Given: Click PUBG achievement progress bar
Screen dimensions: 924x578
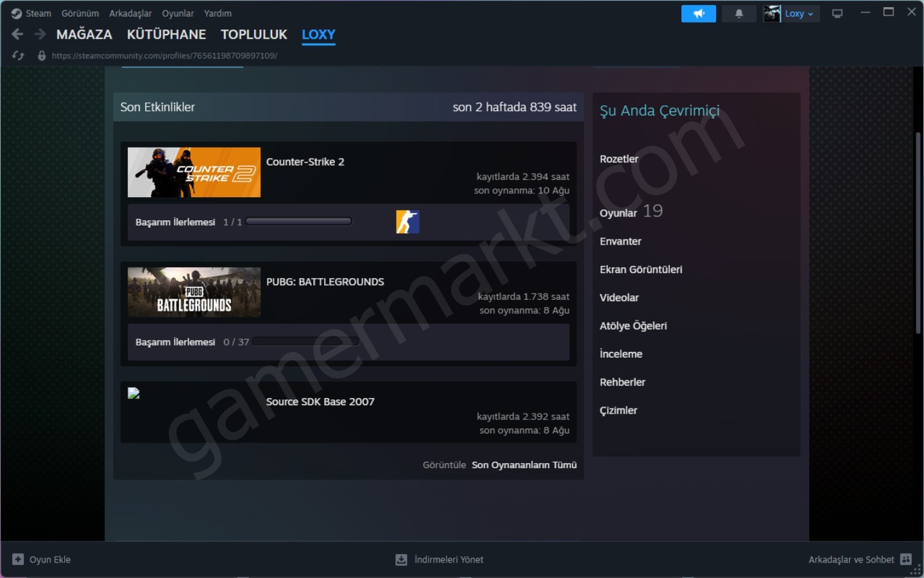Looking at the screenshot, I should [x=305, y=342].
